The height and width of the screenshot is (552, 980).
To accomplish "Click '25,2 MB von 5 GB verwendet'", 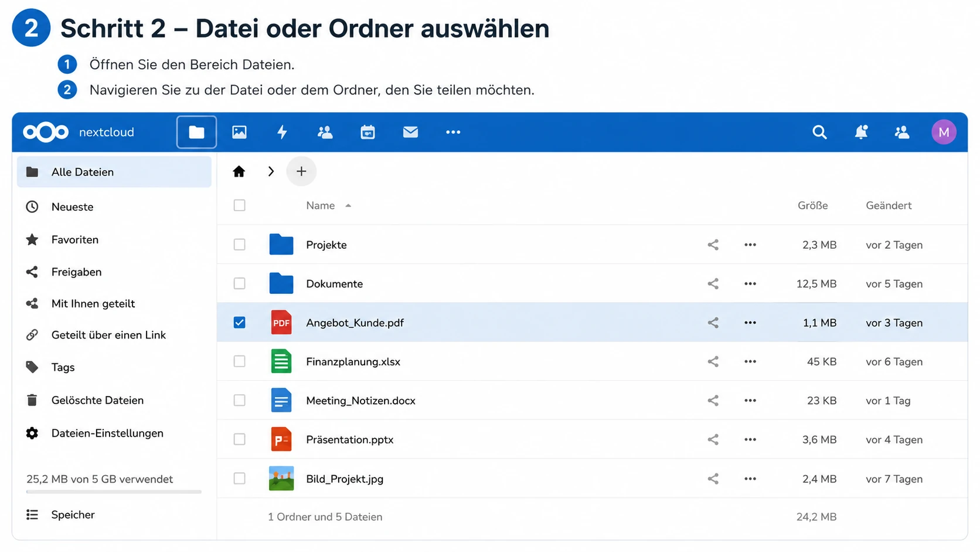I will 100,479.
